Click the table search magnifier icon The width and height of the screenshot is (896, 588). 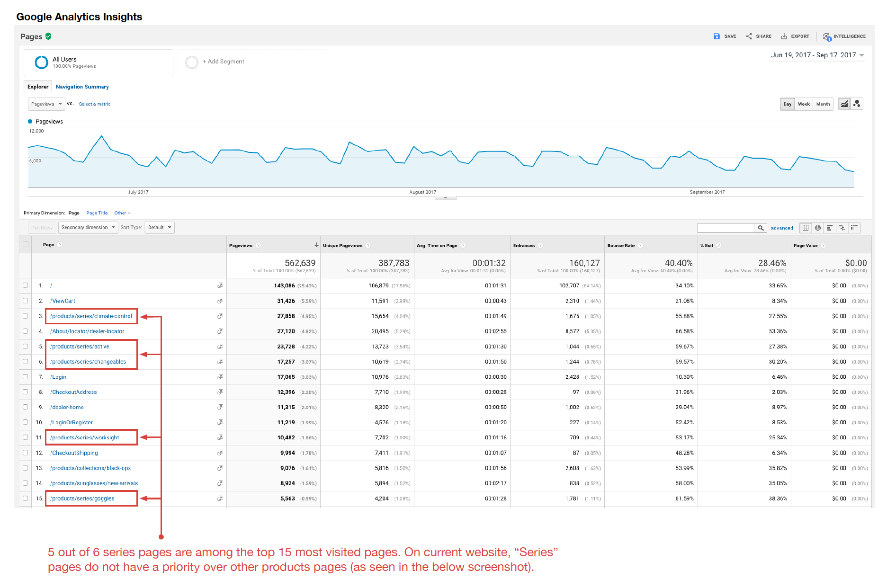click(761, 228)
